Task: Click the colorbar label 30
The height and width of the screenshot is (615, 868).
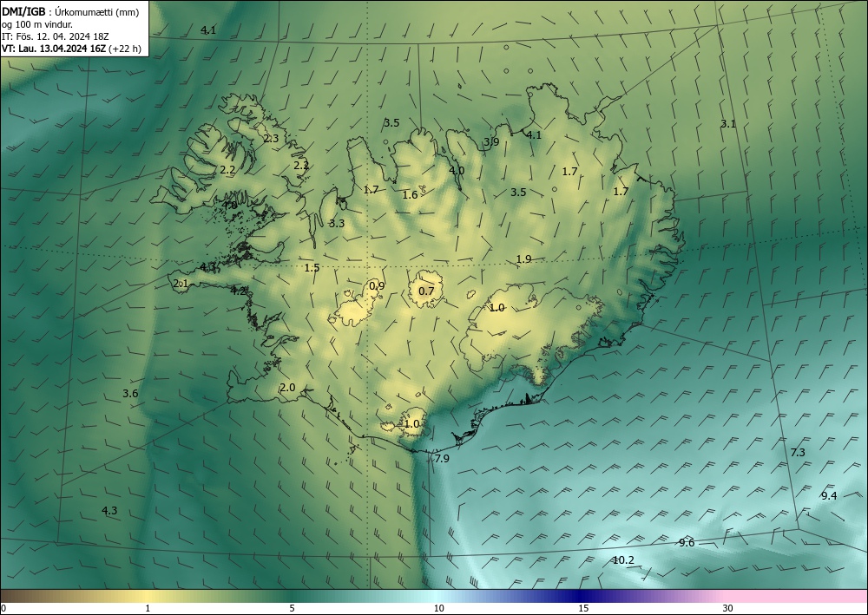Action: click(727, 608)
